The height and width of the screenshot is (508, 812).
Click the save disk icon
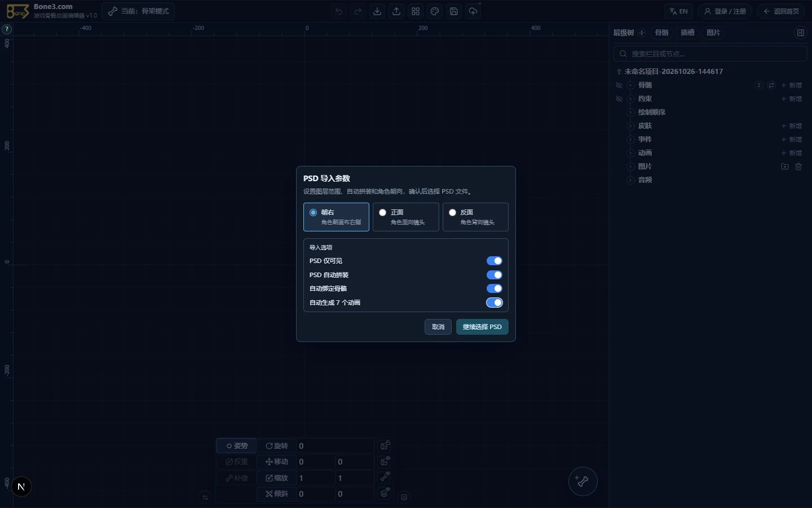(454, 11)
